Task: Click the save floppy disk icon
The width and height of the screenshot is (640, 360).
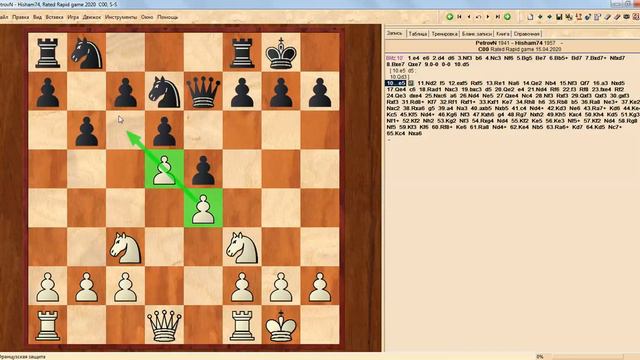Action: pos(559,17)
